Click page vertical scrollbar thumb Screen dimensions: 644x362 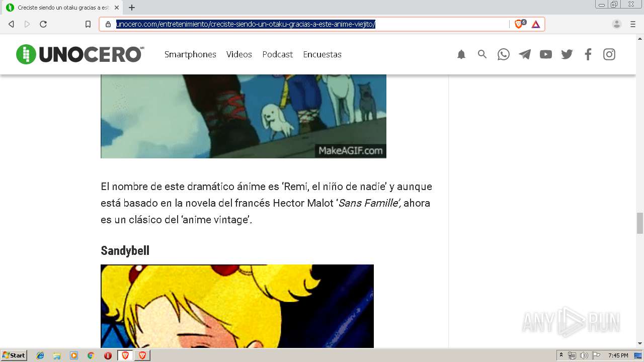[x=640, y=223]
